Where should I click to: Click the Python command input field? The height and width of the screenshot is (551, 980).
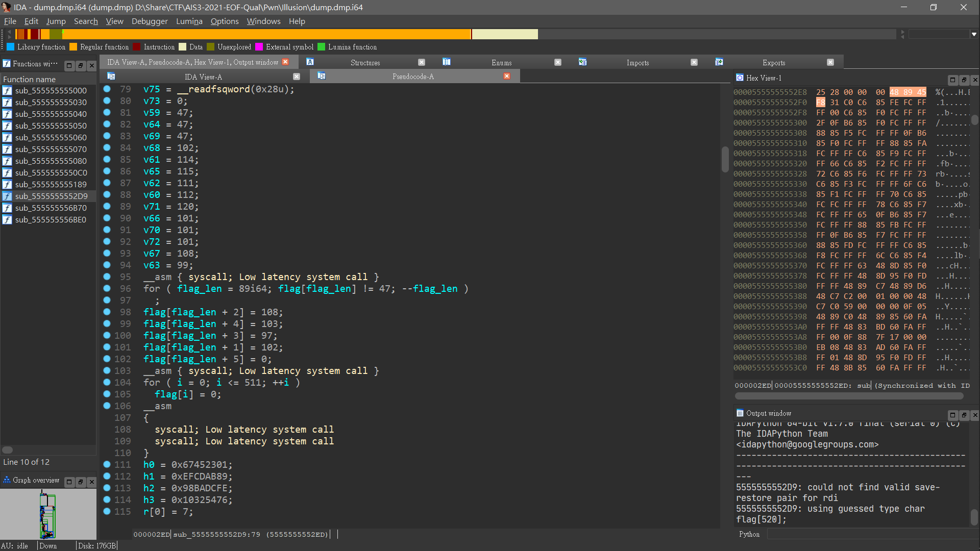point(872,534)
